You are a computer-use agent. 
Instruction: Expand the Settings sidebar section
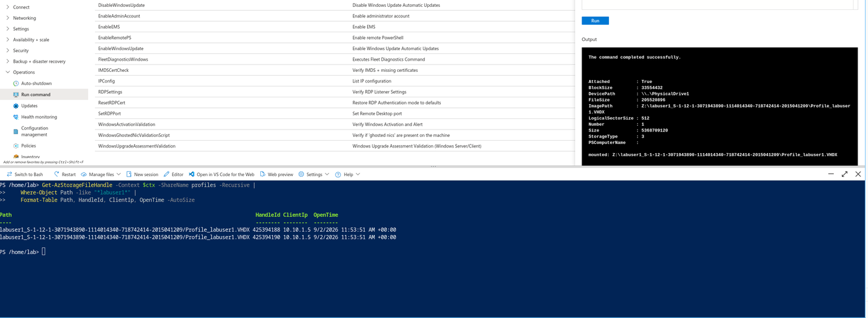pos(7,29)
